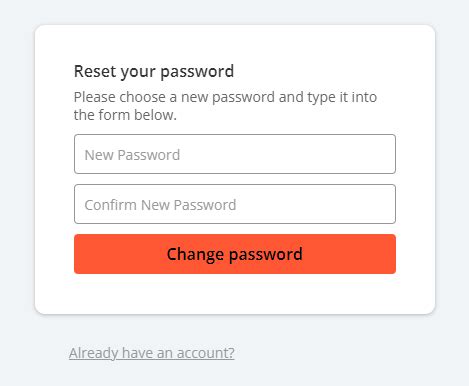469x386 pixels.
Task: Go to sign-in via Already have an account?
Action: (152, 353)
